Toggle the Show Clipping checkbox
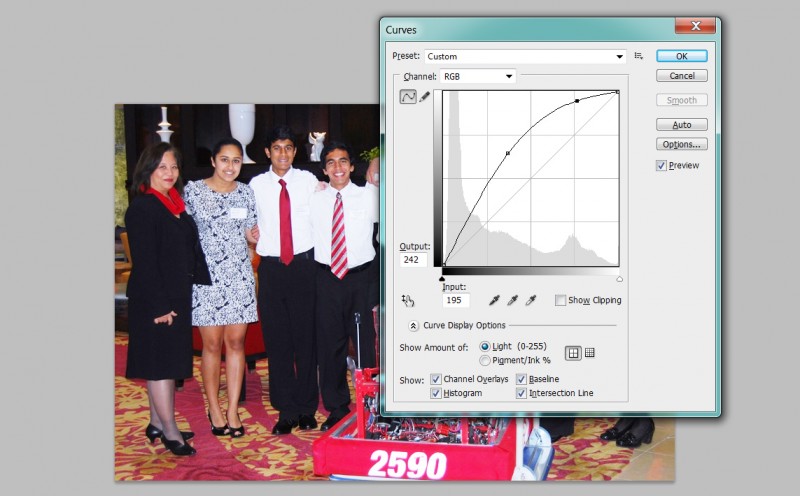 (560, 301)
